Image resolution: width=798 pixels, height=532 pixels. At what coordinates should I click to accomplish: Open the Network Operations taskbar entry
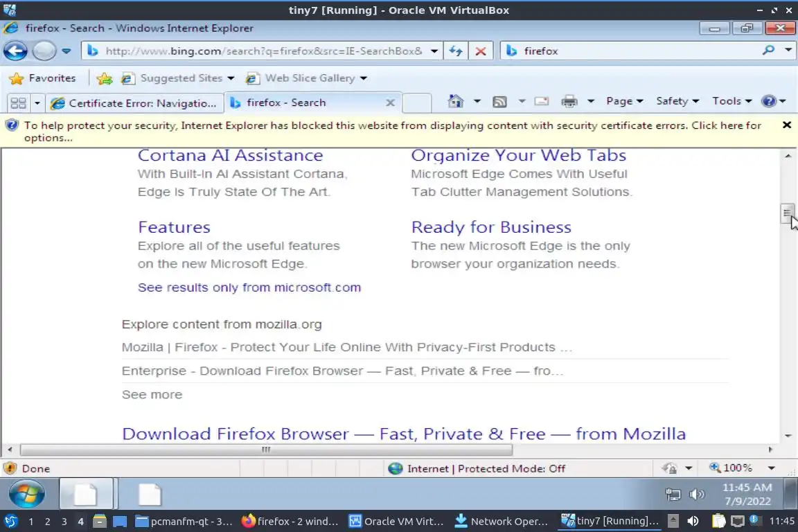tap(502, 522)
